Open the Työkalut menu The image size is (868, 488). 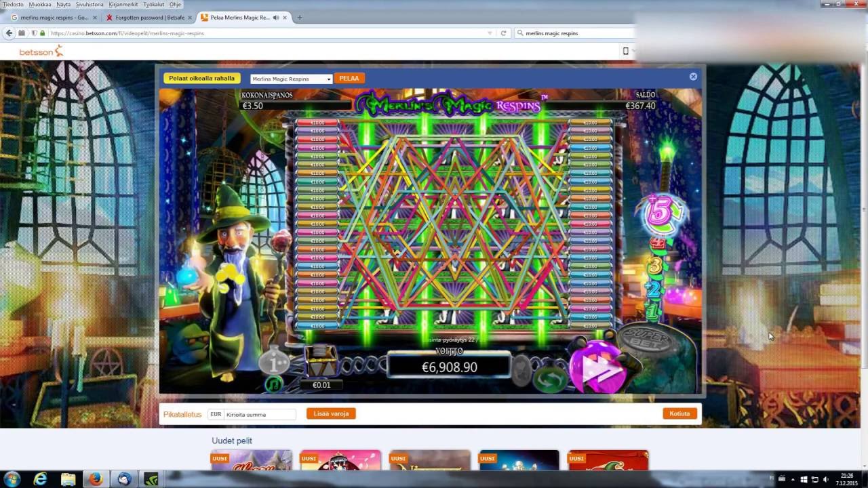[x=153, y=4]
